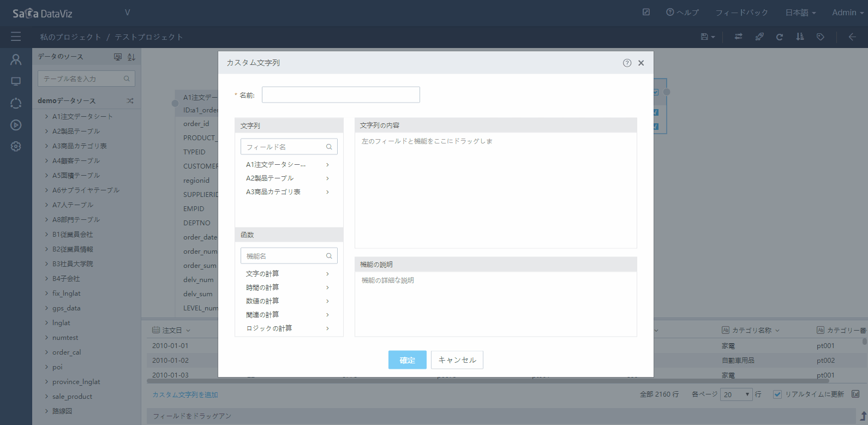This screenshot has height=425, width=868.
Task: Click the 私のプロジェクト breadcrumb
Action: coord(70,37)
